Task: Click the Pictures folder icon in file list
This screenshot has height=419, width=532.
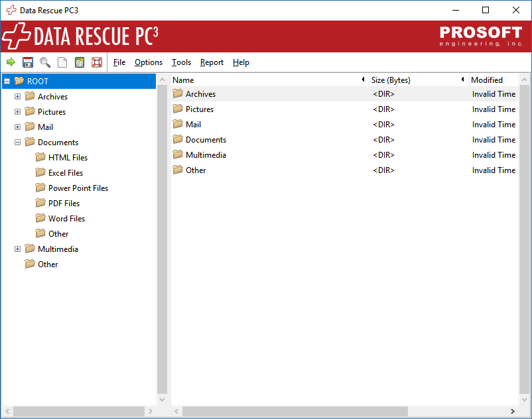Action: point(178,109)
